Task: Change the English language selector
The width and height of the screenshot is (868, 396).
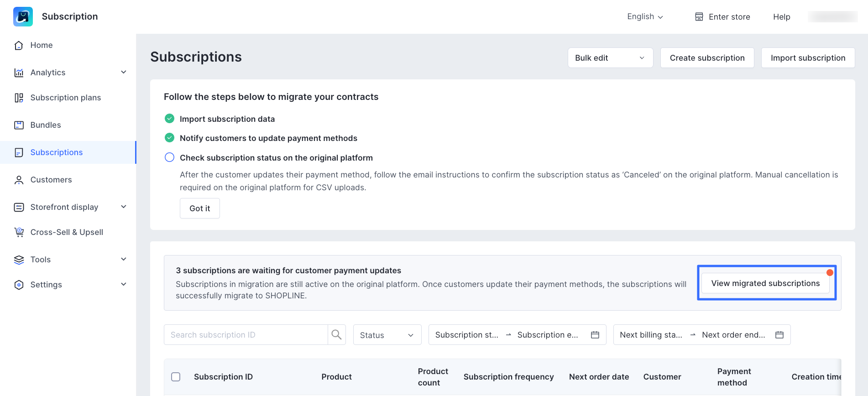Action: tap(644, 17)
